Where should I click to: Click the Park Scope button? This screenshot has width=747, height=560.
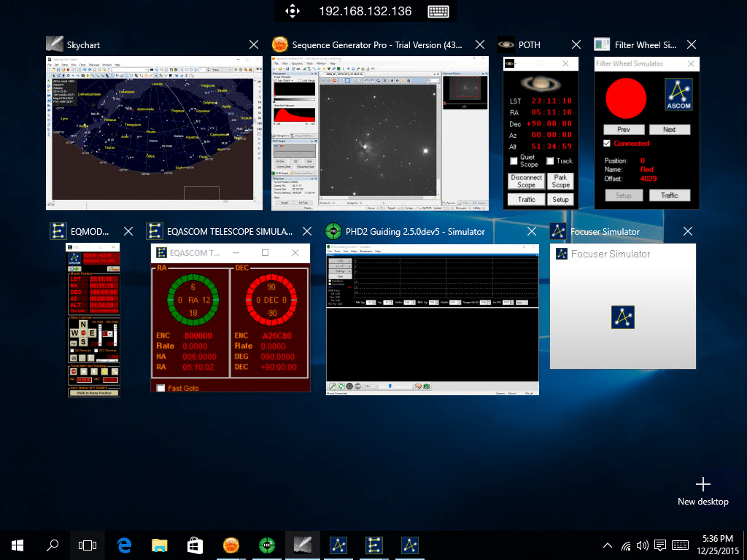coord(561,181)
